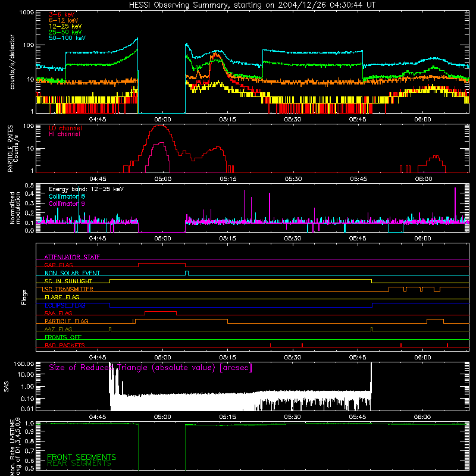
Task: Click the NON SOLAR EVENT pulse marker
Action: 187,273
